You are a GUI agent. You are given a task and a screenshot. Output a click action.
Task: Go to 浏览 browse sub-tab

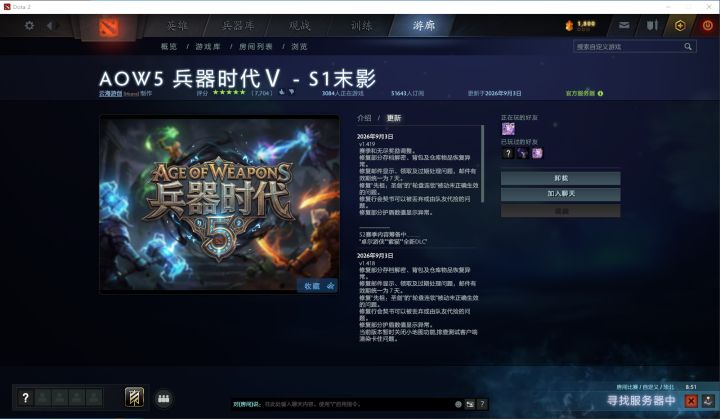pyautogui.click(x=299, y=46)
